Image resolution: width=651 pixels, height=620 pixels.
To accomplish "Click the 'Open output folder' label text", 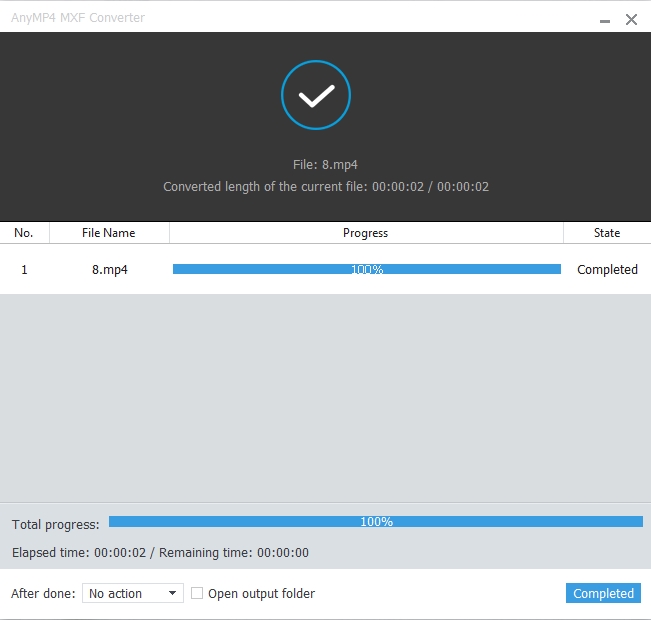I will click(x=261, y=594).
